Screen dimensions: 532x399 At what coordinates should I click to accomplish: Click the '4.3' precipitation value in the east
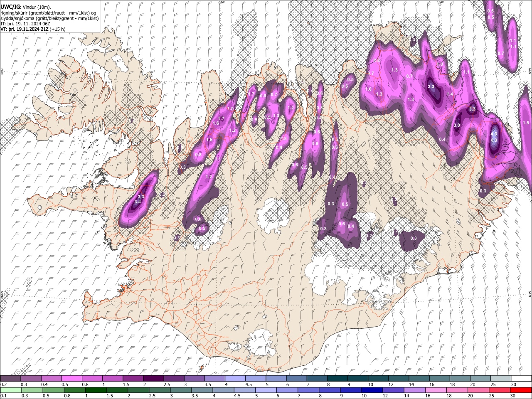(494, 140)
